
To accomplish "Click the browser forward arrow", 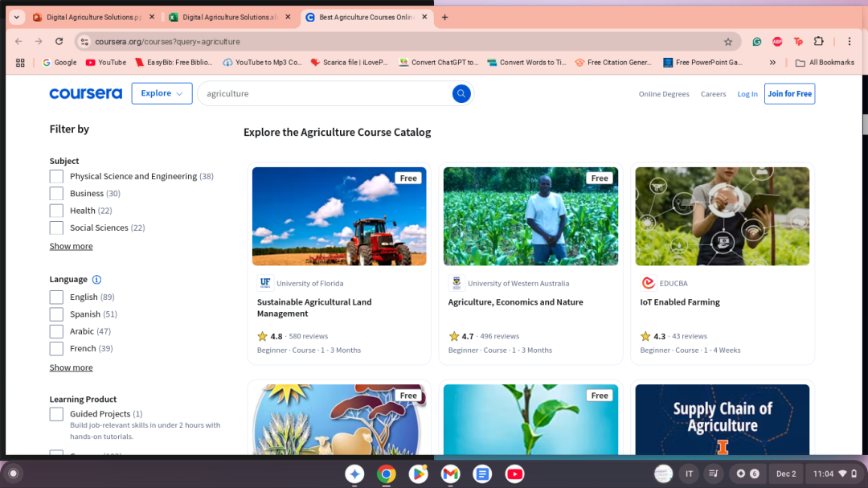I will click(39, 42).
